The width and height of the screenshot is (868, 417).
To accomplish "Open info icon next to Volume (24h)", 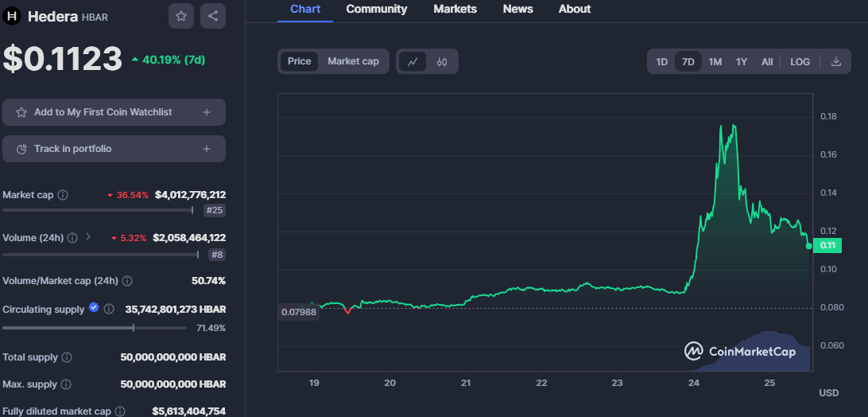I will coord(72,238).
